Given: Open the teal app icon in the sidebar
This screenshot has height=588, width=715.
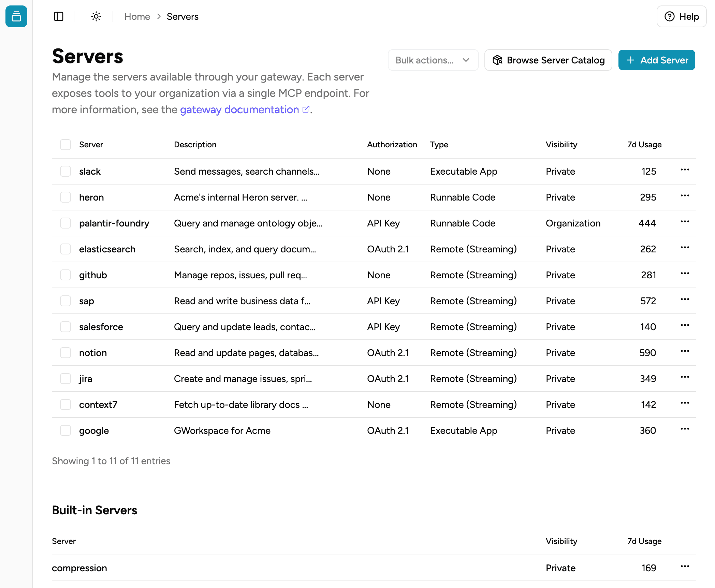Looking at the screenshot, I should click(x=16, y=17).
